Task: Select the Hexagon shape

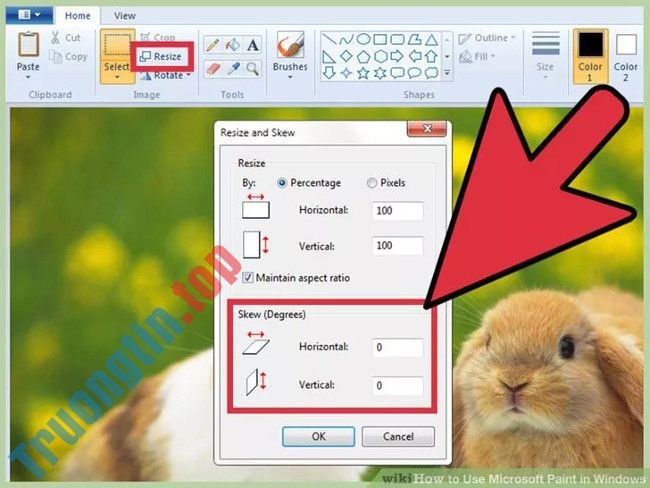Action: [x=380, y=56]
